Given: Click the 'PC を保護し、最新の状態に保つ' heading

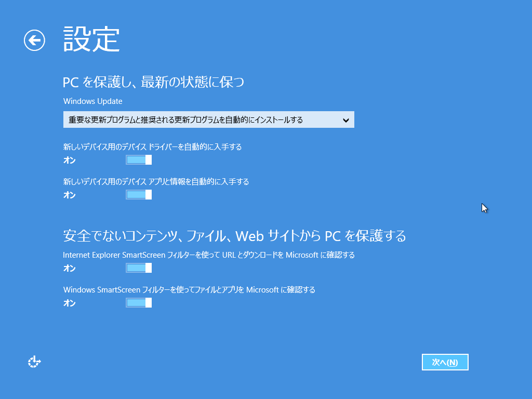Looking at the screenshot, I should [x=154, y=82].
